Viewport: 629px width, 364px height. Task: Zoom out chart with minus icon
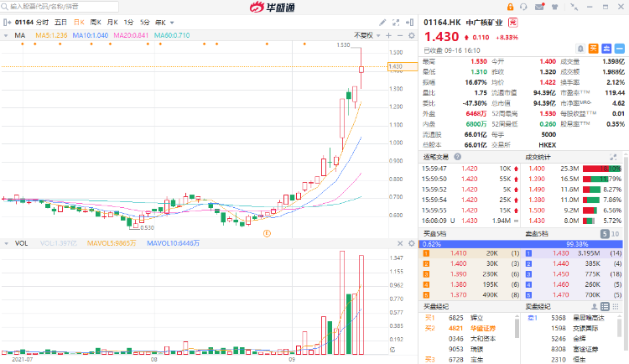[x=400, y=35]
